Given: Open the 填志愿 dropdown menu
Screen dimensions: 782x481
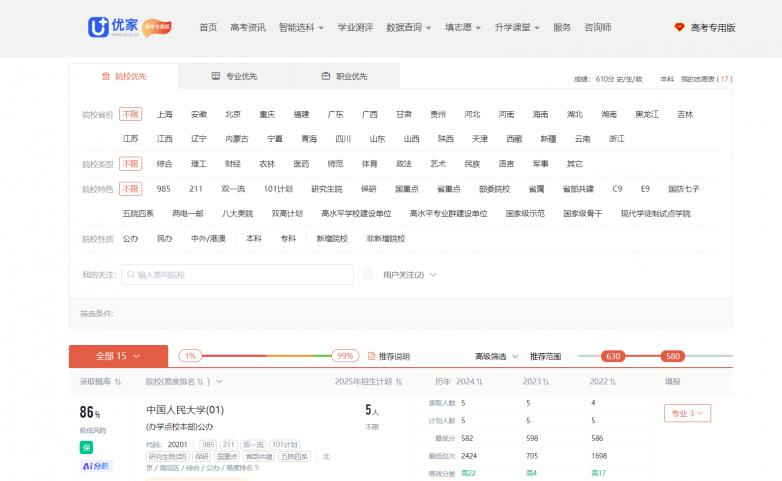Looking at the screenshot, I should [463, 27].
